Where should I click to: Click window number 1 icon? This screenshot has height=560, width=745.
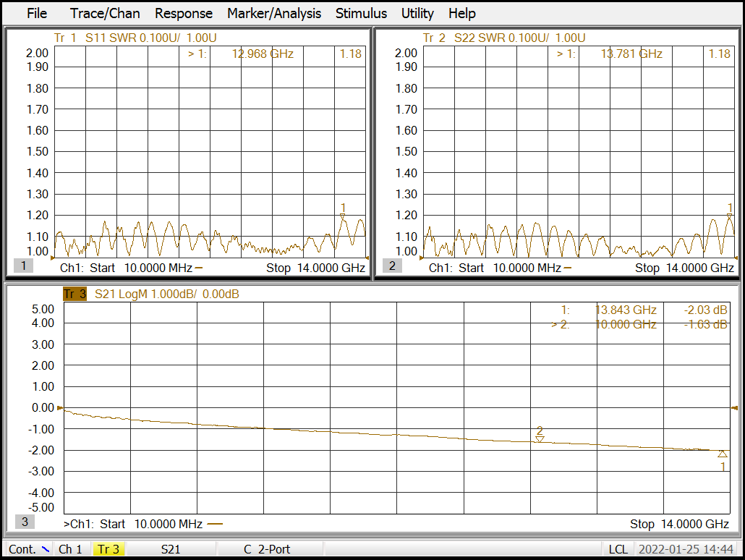click(x=23, y=266)
